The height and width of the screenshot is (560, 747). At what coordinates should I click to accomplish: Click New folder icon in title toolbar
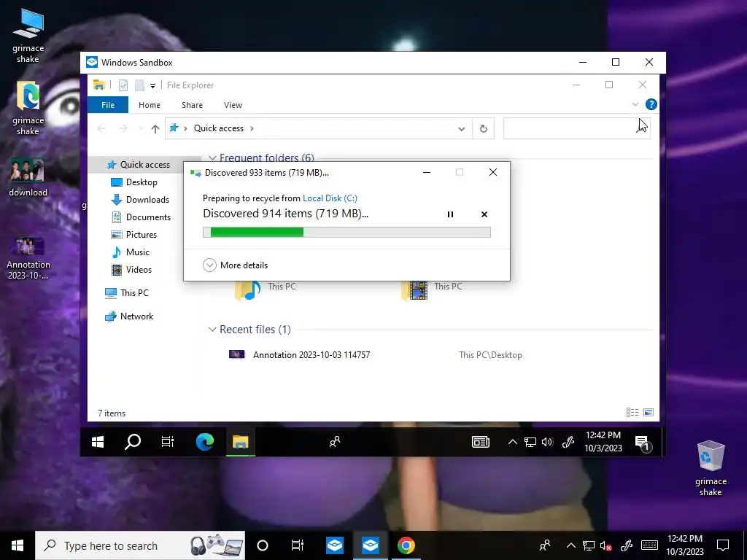139,85
